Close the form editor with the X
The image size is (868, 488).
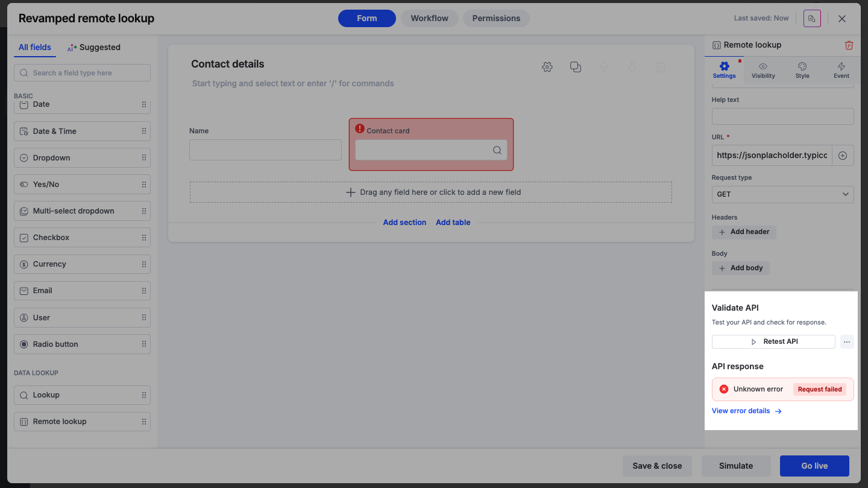842,19
